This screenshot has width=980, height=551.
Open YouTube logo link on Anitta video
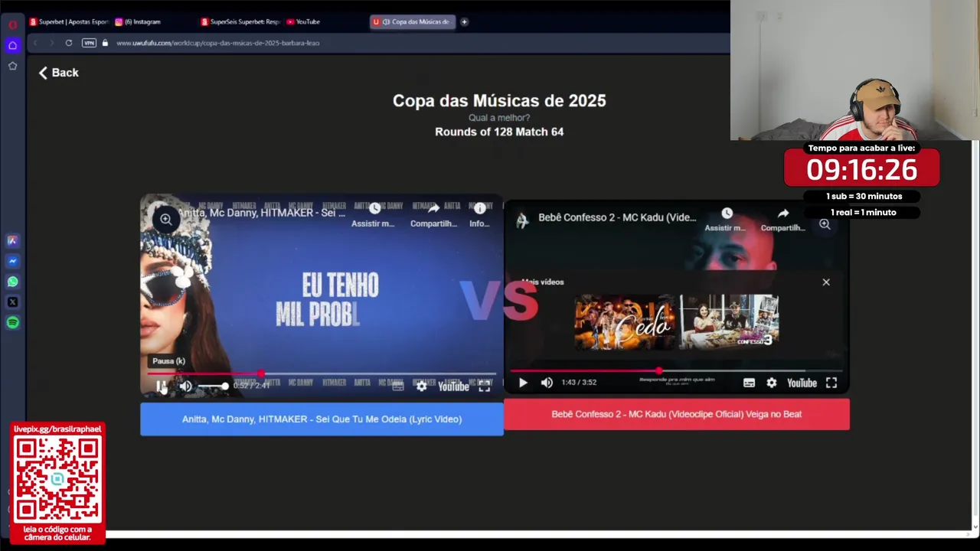[453, 386]
